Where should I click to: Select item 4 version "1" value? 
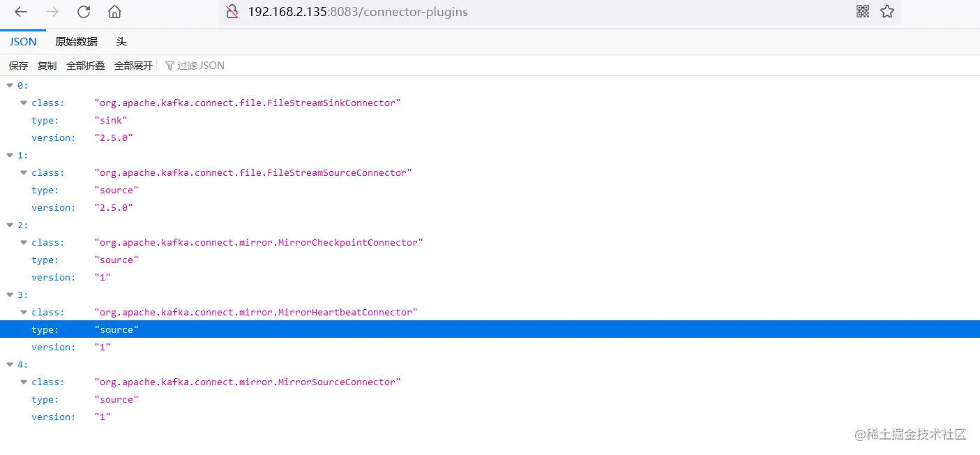click(103, 417)
